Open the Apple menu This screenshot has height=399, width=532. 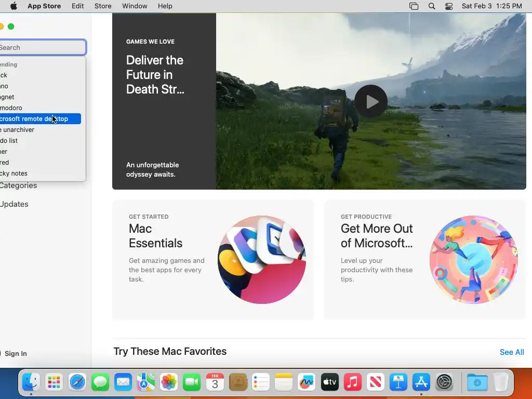14,6
